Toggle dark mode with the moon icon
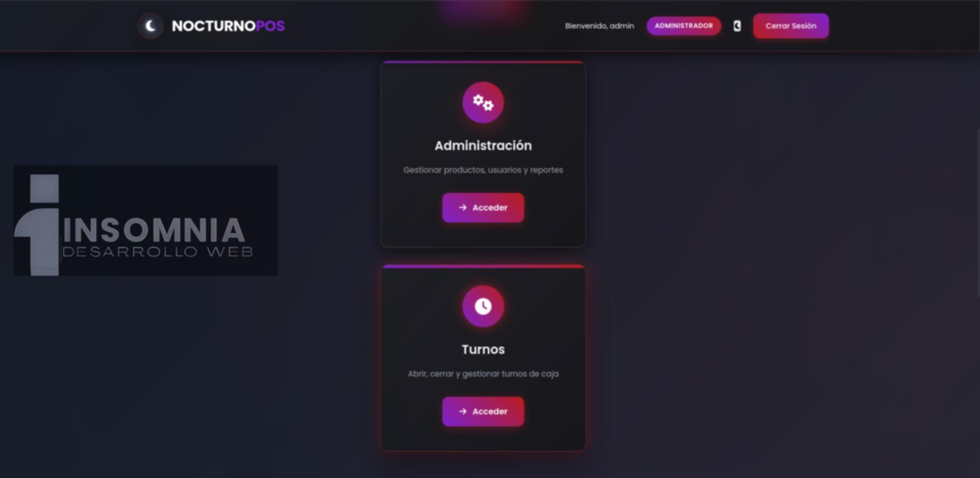980x478 pixels. click(737, 26)
